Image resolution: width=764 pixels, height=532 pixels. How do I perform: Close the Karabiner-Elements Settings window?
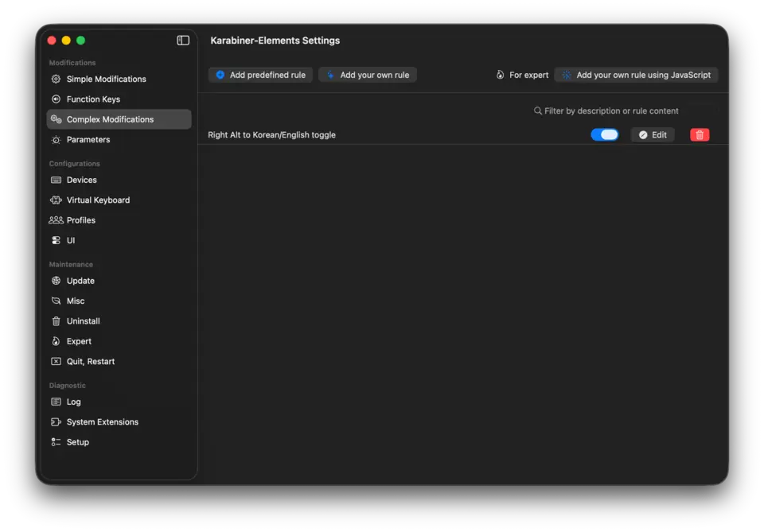point(52,41)
